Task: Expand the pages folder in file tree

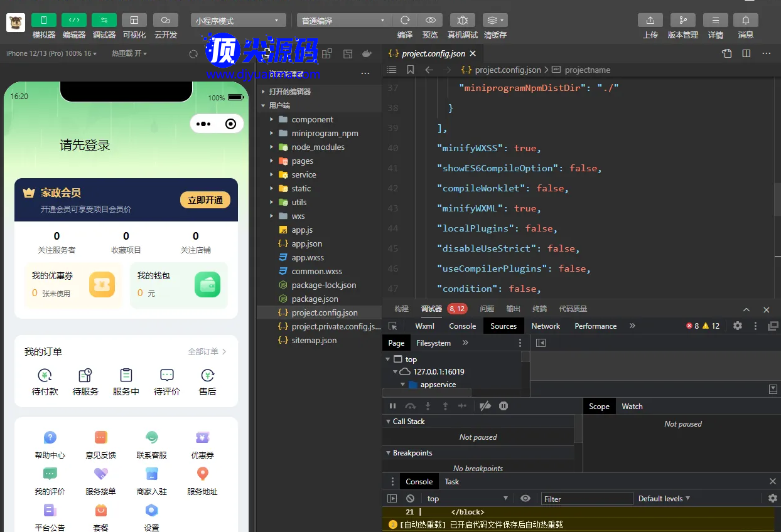Action: point(302,161)
